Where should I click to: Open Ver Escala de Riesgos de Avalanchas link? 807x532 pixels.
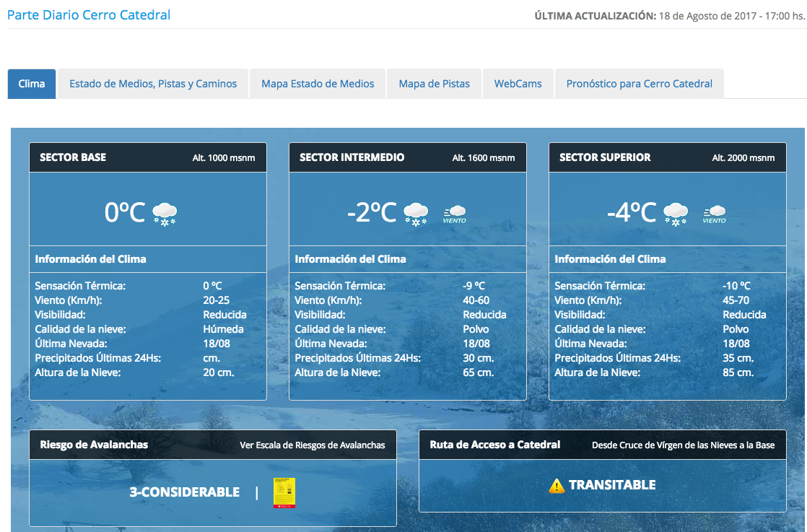[312, 445]
